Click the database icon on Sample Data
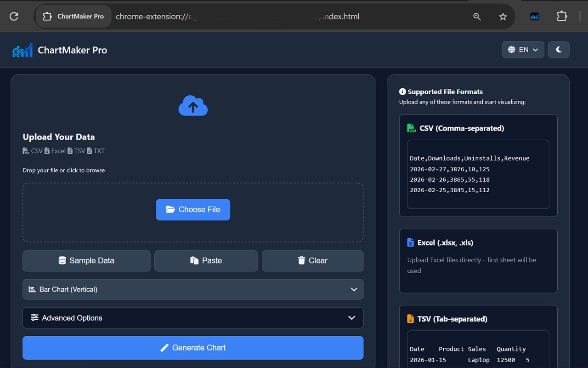 [x=62, y=260]
